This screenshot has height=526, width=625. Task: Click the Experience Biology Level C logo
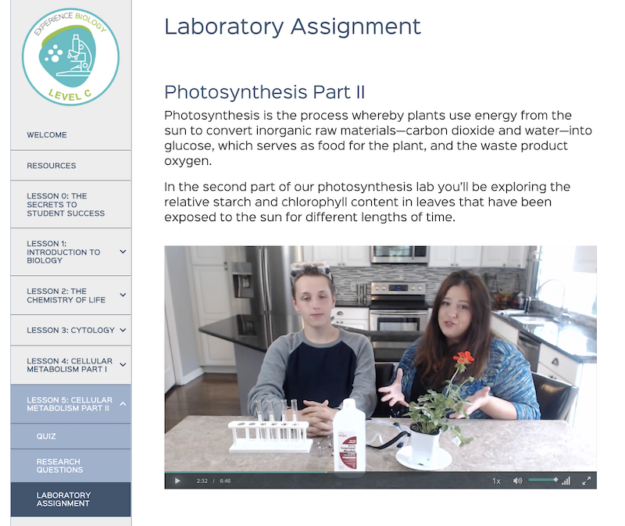pyautogui.click(x=71, y=57)
